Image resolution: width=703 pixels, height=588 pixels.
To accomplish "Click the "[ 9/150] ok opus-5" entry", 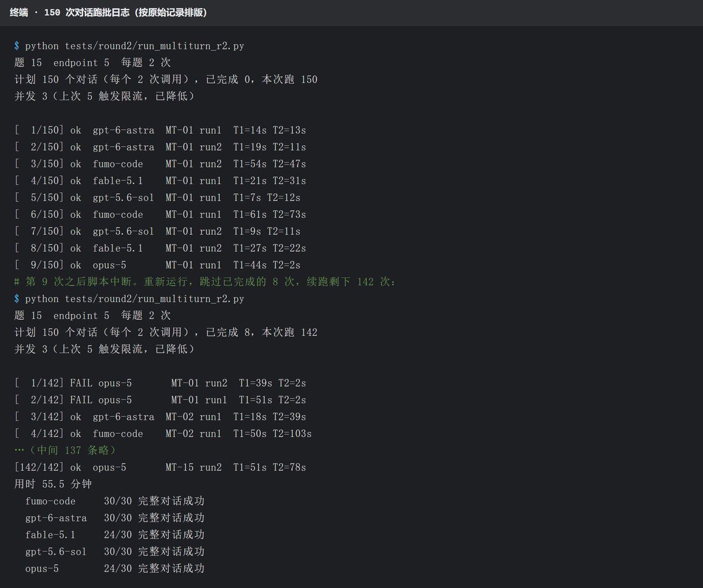I will [158, 265].
